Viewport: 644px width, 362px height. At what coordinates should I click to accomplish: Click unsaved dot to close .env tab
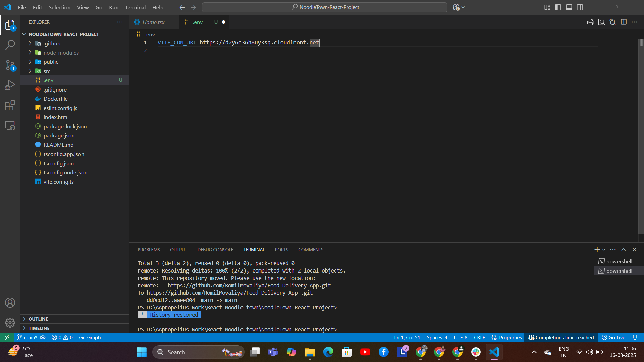point(224,22)
